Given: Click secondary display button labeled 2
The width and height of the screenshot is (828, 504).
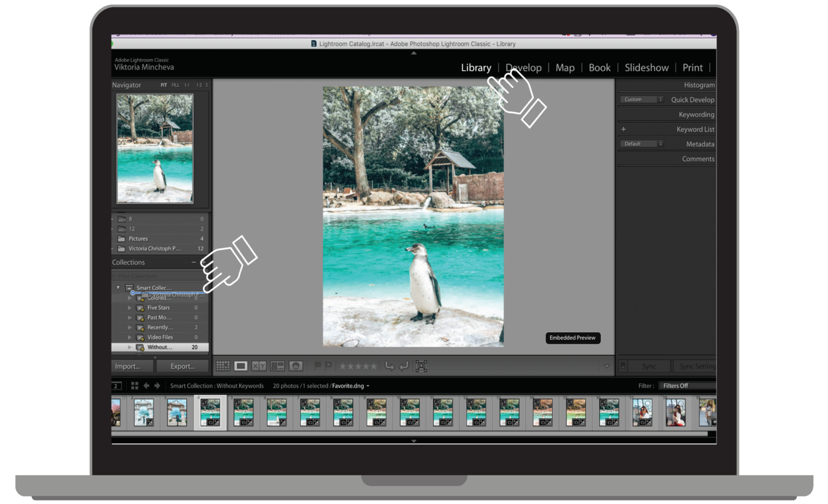Looking at the screenshot, I should pyautogui.click(x=117, y=386).
